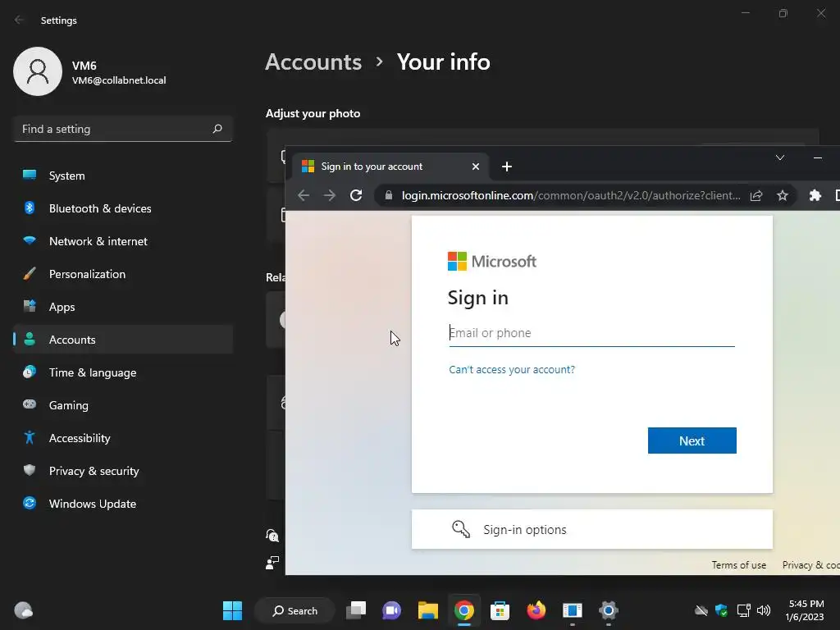The image size is (840, 630).
Task: Click the Email or phone field
Action: [x=592, y=333]
